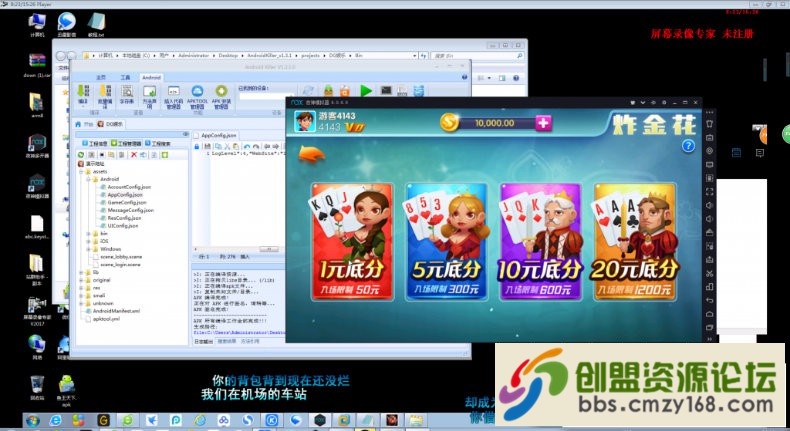
Task: Select the 10元底分 room card
Action: (540, 242)
